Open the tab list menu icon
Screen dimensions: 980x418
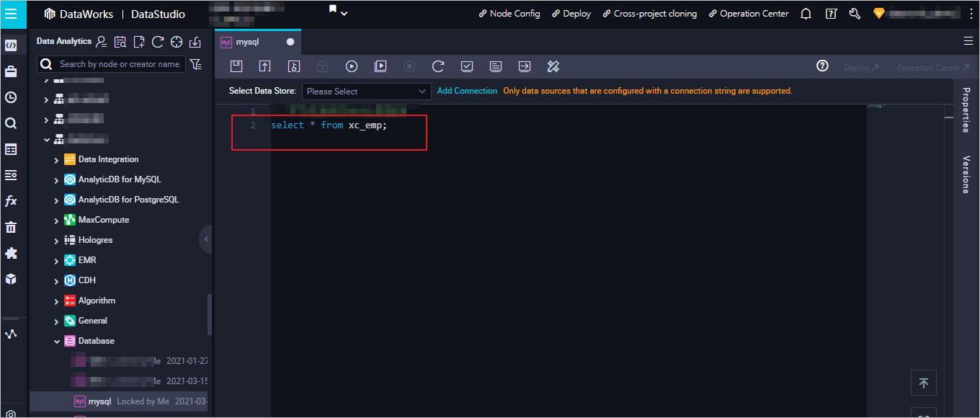point(968,41)
